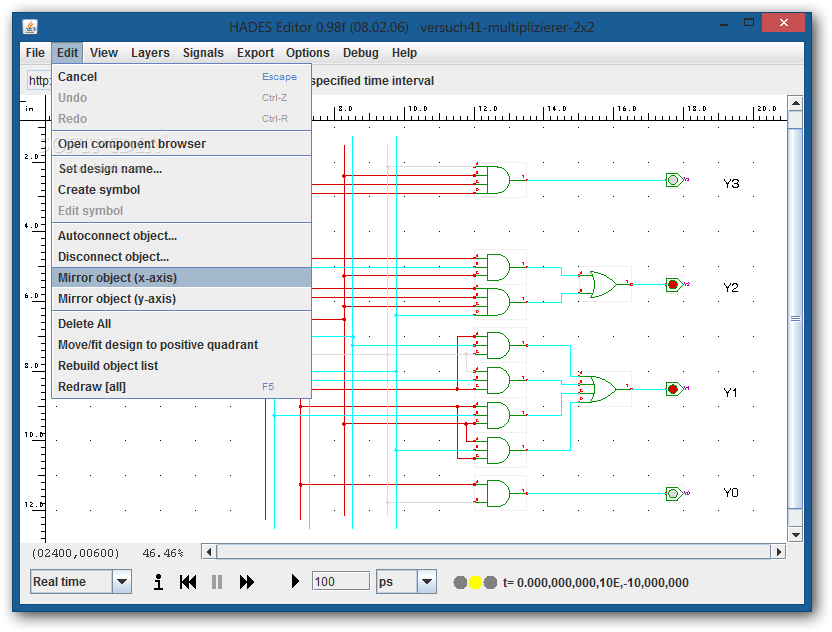832x632 pixels.
Task: Select Create symbol menu entry
Action: tap(181, 190)
